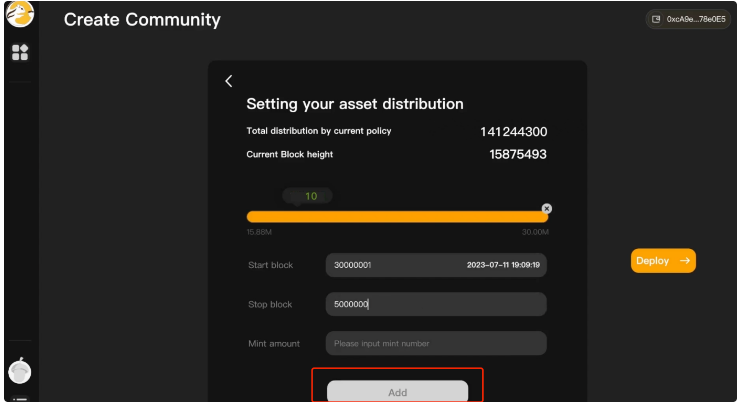The height and width of the screenshot is (405, 741).
Task: Click the back arrow in the panel
Action: click(229, 81)
